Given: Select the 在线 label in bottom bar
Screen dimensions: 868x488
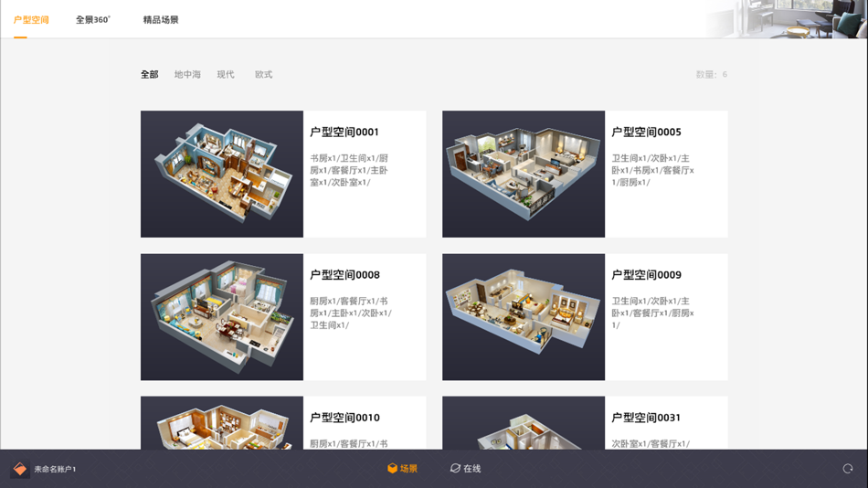Looking at the screenshot, I should point(472,469).
